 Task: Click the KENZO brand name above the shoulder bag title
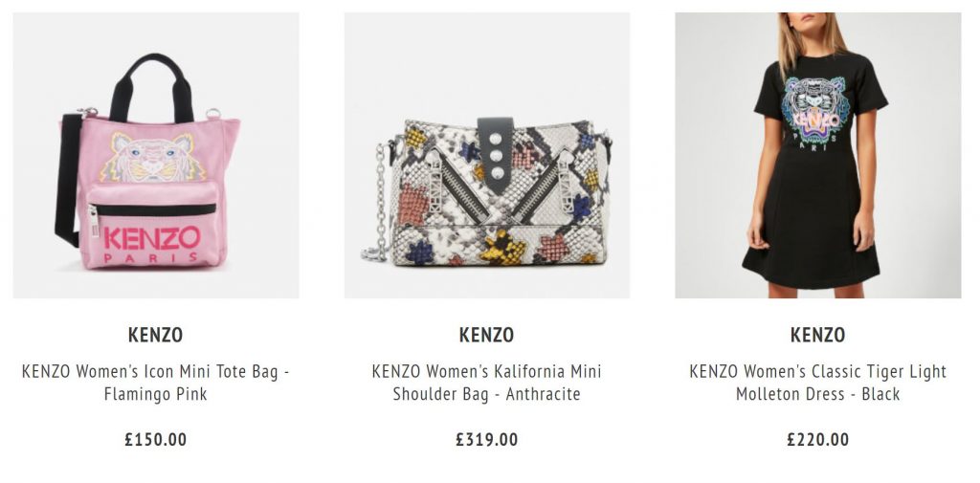point(487,335)
